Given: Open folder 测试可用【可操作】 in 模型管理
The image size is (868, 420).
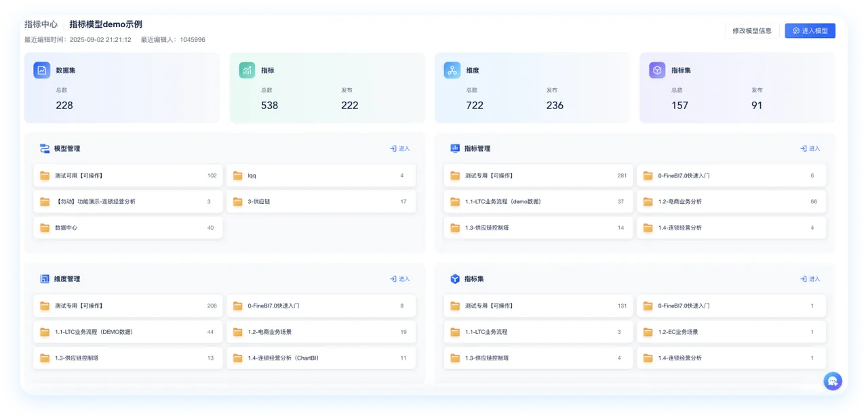Looking at the screenshot, I should (128, 175).
